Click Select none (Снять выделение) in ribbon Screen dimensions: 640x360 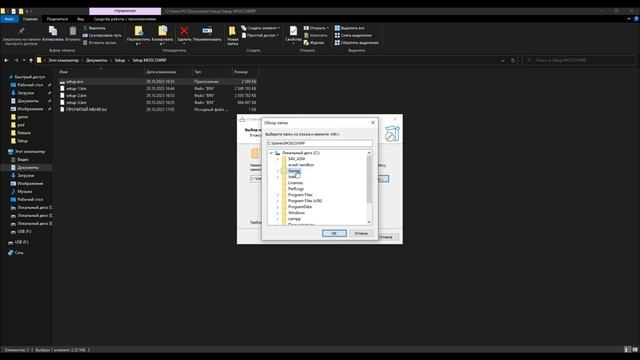pyautogui.click(x=353, y=36)
